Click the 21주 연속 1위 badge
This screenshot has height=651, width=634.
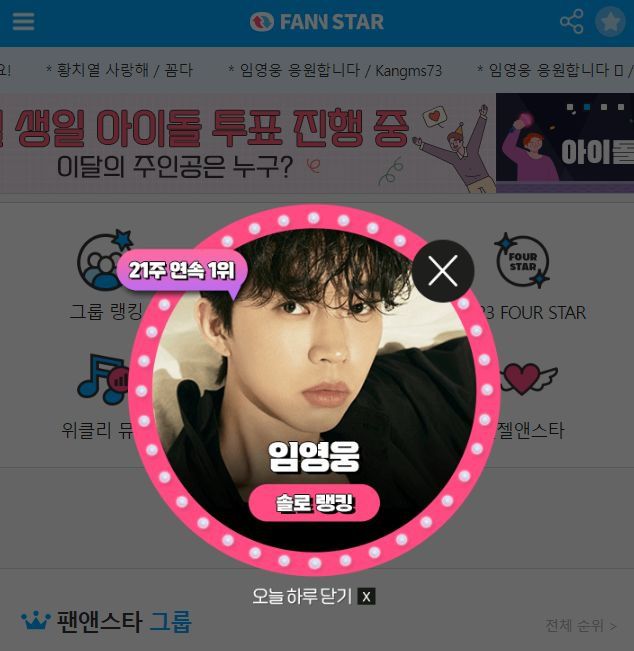click(182, 271)
